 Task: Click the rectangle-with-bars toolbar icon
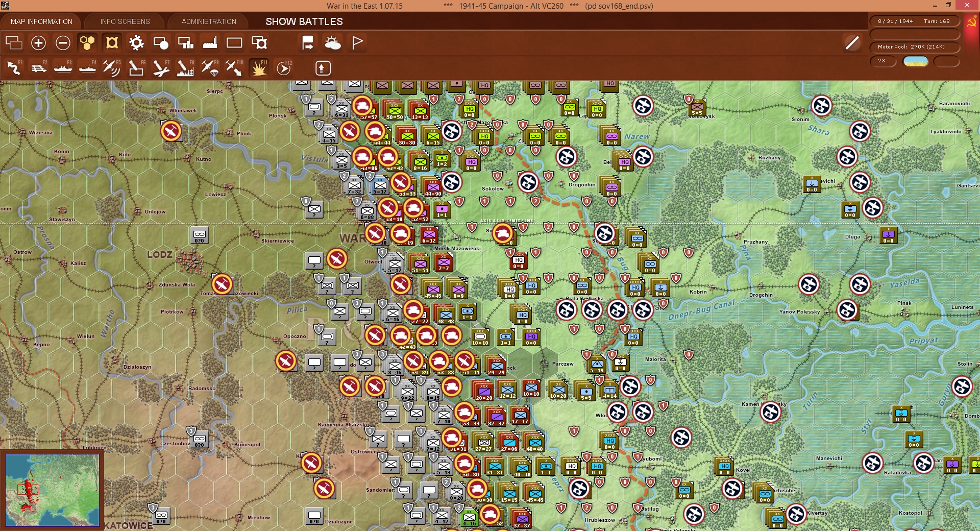tap(185, 43)
